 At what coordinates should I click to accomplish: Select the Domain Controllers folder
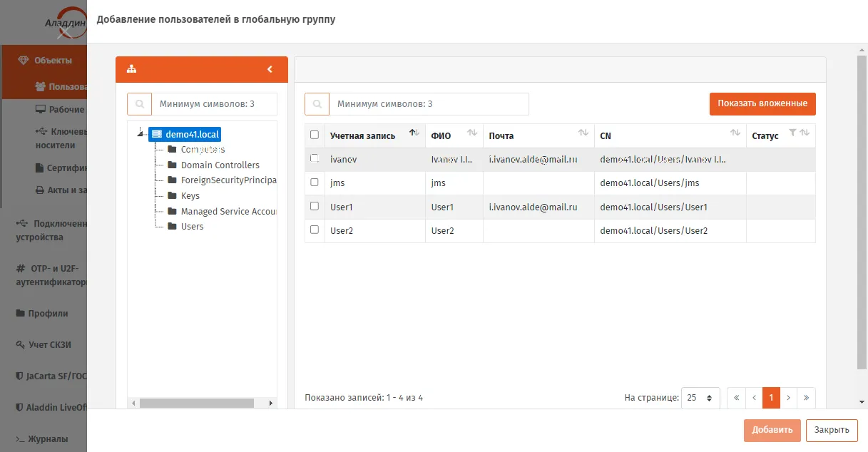[220, 165]
